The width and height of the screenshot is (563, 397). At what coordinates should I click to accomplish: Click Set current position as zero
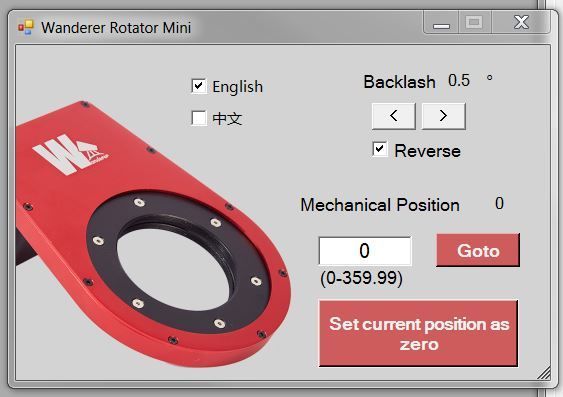point(419,333)
